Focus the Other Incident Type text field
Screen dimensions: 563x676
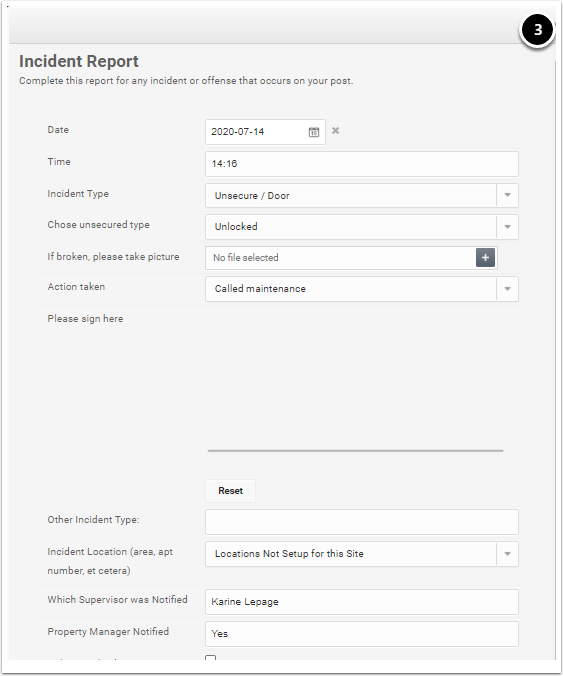(362, 522)
